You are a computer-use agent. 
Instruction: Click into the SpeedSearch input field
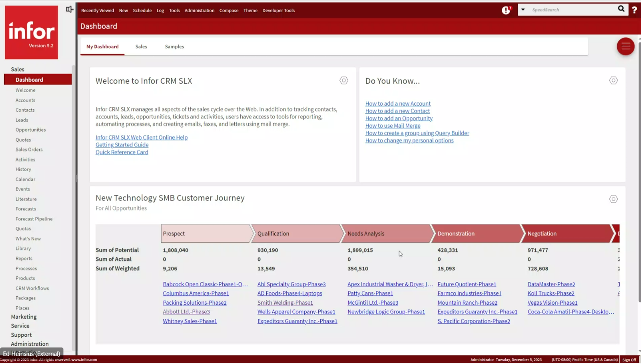click(571, 10)
